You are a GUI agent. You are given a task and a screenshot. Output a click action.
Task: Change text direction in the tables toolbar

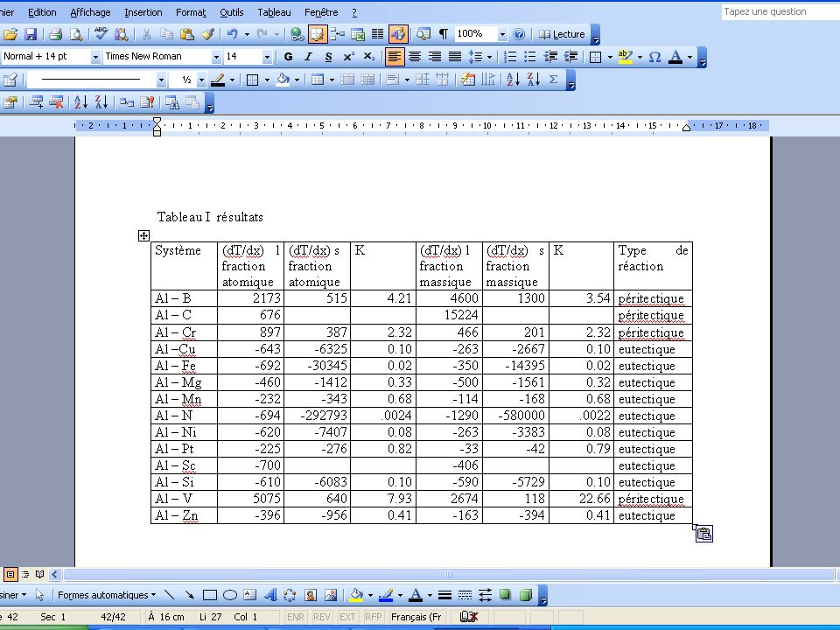[488, 80]
